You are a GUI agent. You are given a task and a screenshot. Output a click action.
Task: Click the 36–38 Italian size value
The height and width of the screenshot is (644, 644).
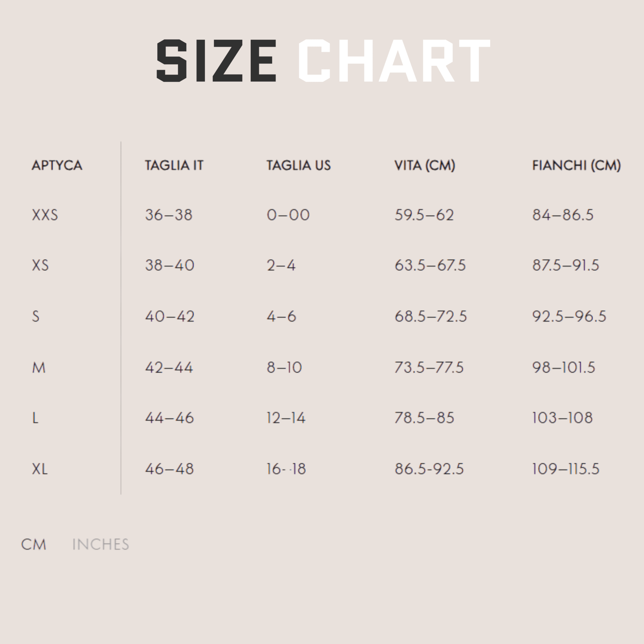[x=169, y=215]
